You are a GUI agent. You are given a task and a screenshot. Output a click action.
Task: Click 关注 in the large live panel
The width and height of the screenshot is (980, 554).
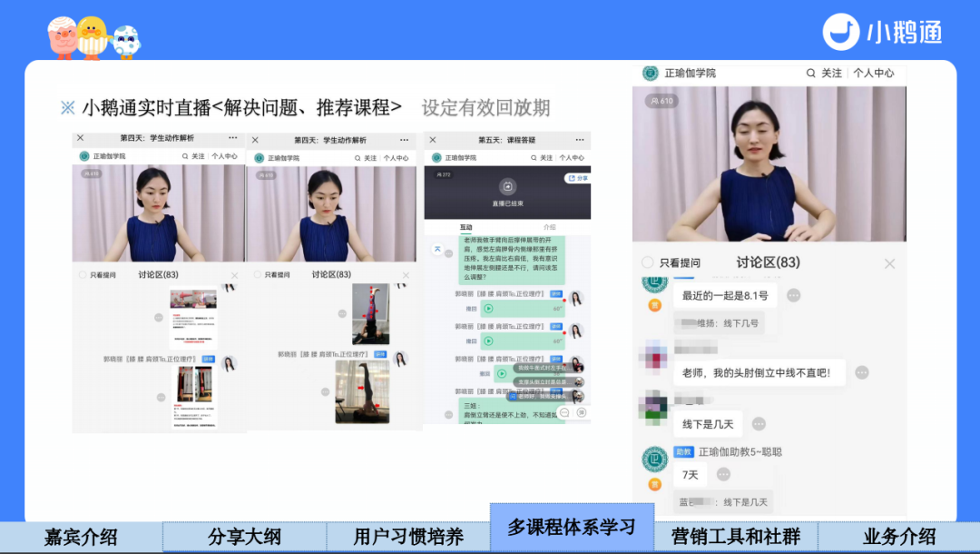tap(831, 74)
